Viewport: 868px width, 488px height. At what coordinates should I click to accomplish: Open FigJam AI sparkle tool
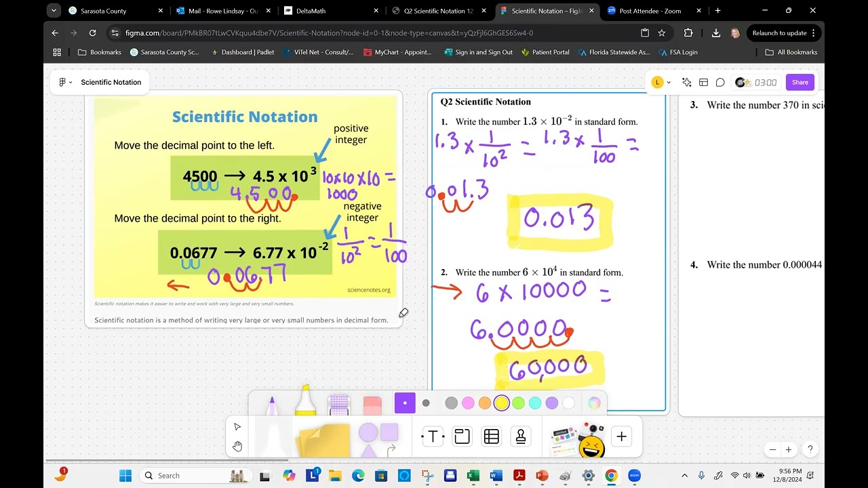click(687, 82)
